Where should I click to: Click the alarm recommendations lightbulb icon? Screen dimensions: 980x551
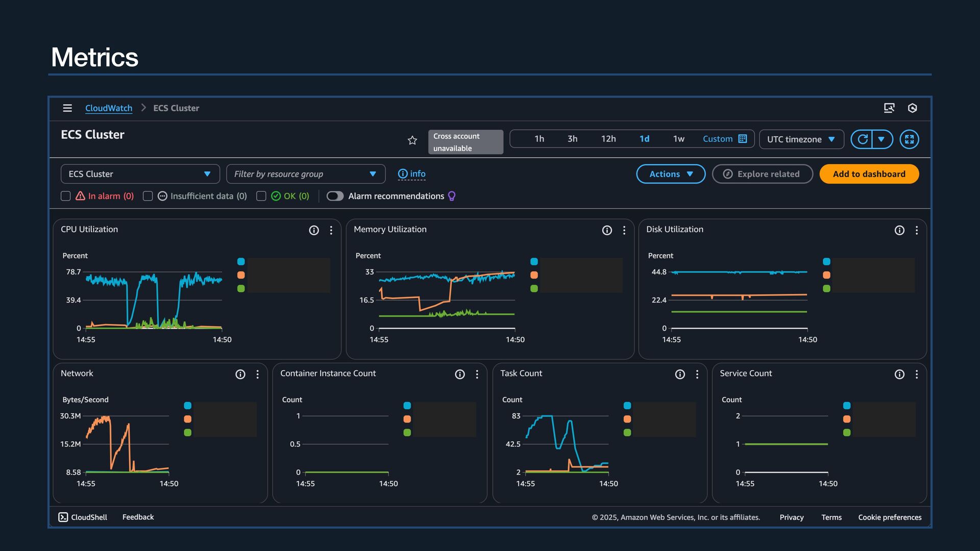click(x=452, y=196)
